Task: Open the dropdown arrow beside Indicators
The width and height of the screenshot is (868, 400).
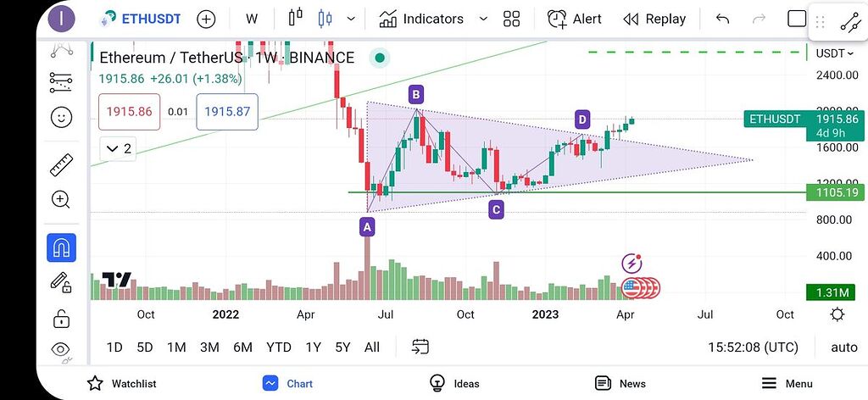Action: point(483,19)
